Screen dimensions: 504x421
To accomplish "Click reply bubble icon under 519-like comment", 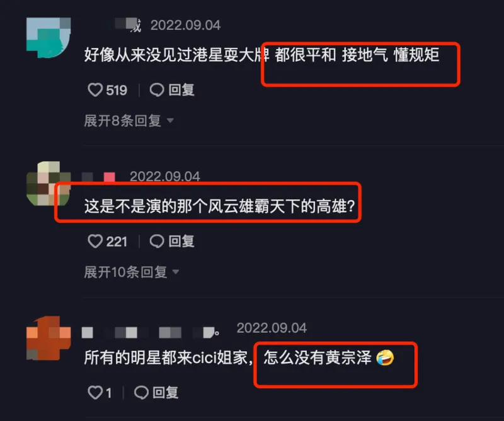I will coord(157,90).
